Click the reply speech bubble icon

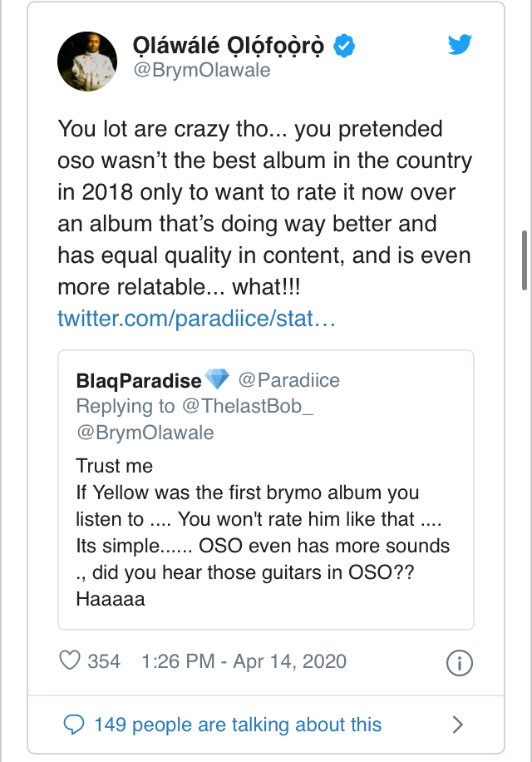[73, 724]
